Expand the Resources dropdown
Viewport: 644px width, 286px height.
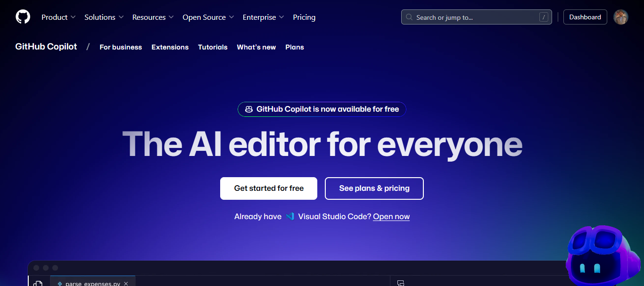[x=153, y=17]
